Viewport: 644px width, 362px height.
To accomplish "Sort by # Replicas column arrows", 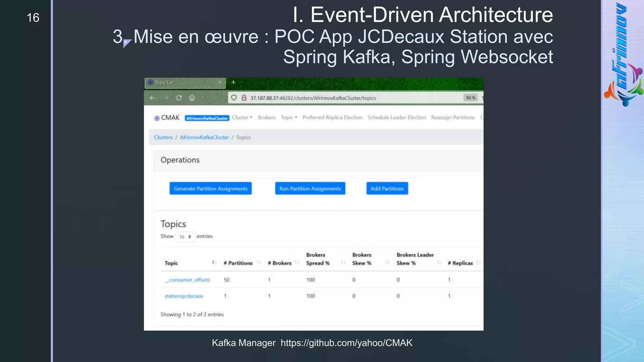I will (478, 263).
